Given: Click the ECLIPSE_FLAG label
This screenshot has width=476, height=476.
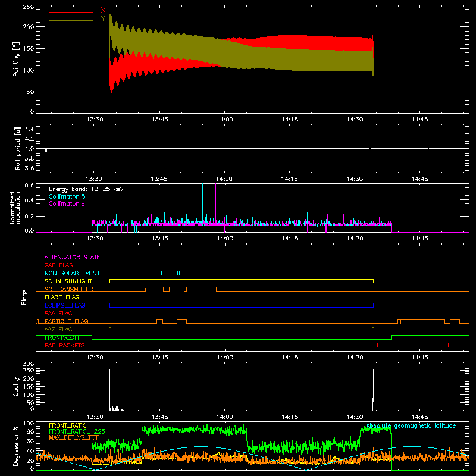Looking at the screenshot, I should point(65,305).
